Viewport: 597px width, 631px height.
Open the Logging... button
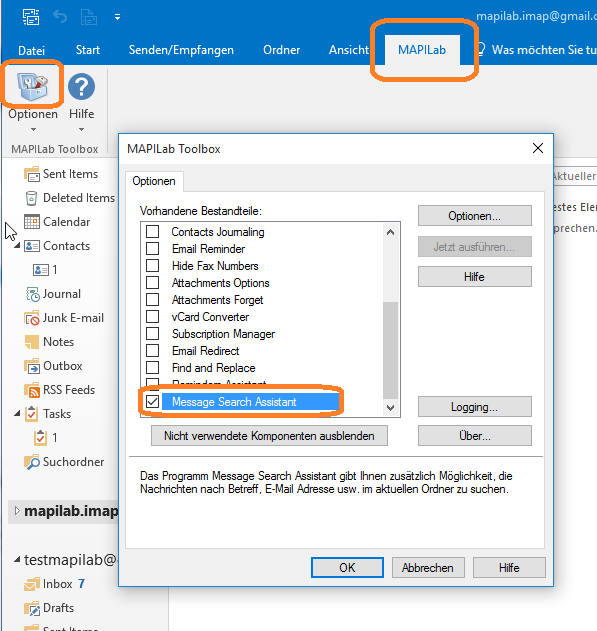475,407
